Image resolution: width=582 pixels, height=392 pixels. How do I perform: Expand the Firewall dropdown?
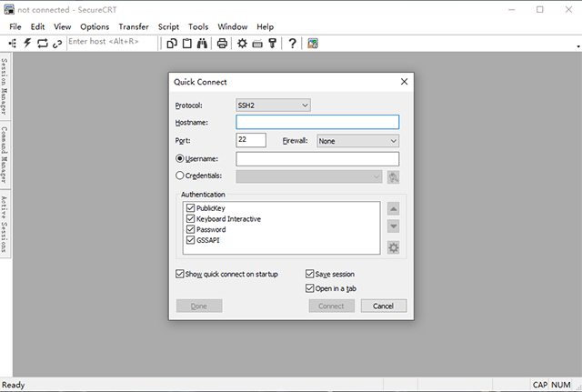tap(357, 141)
